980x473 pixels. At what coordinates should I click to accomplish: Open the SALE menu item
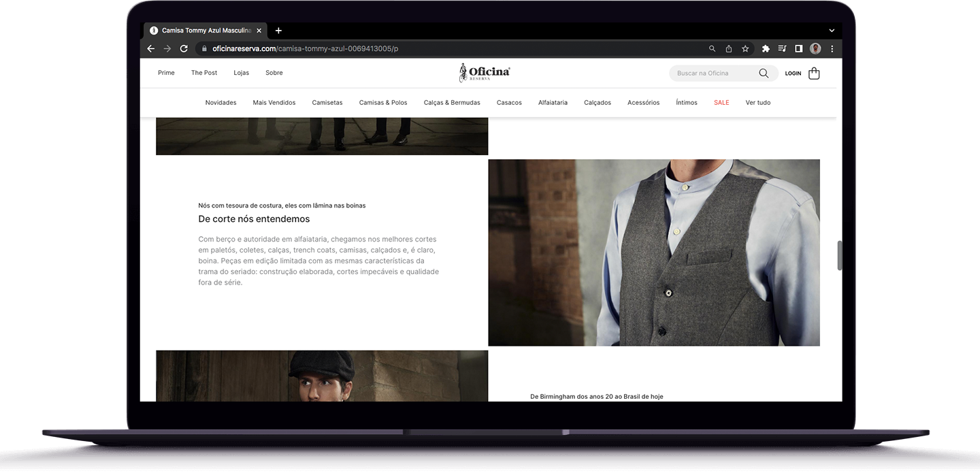point(721,103)
